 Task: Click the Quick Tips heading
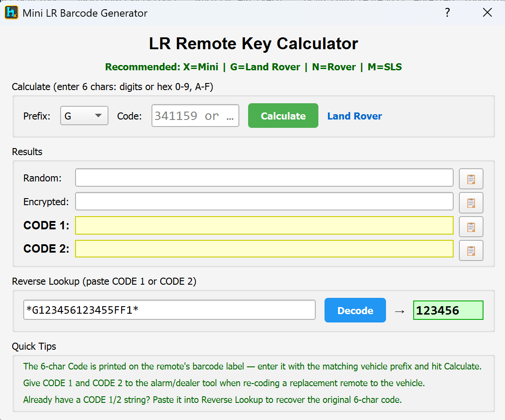point(34,346)
